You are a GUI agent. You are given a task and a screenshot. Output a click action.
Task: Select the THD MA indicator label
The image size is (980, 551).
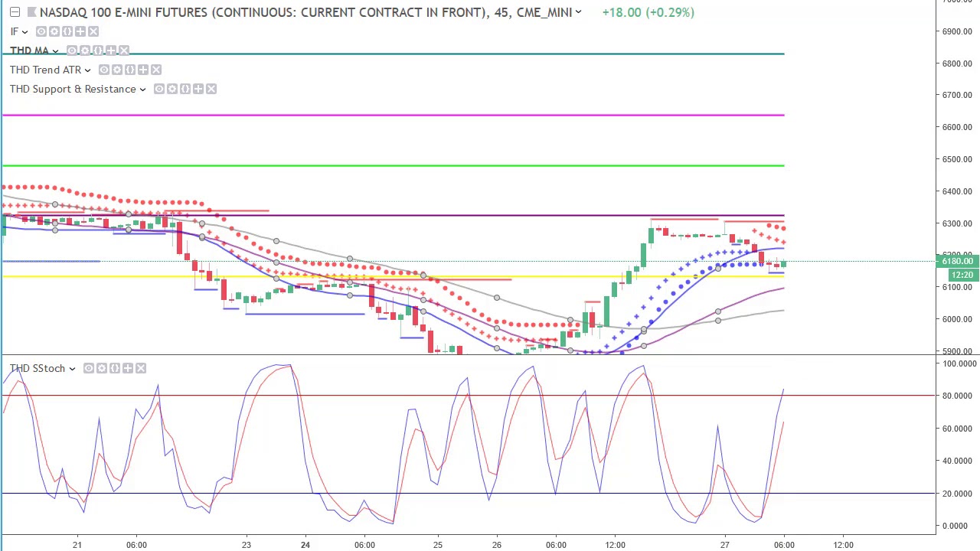click(x=29, y=51)
